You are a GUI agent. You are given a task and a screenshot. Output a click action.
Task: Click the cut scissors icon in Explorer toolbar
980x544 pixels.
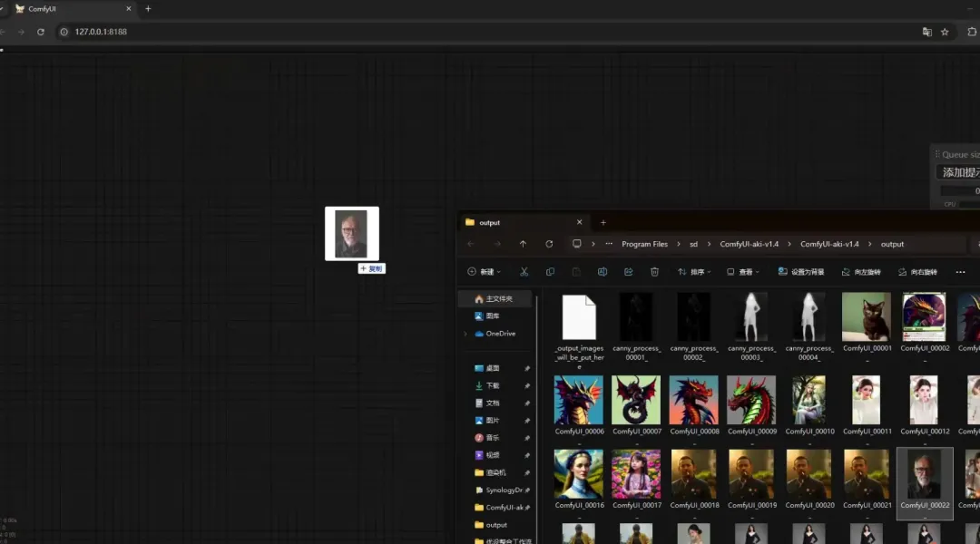coord(524,272)
